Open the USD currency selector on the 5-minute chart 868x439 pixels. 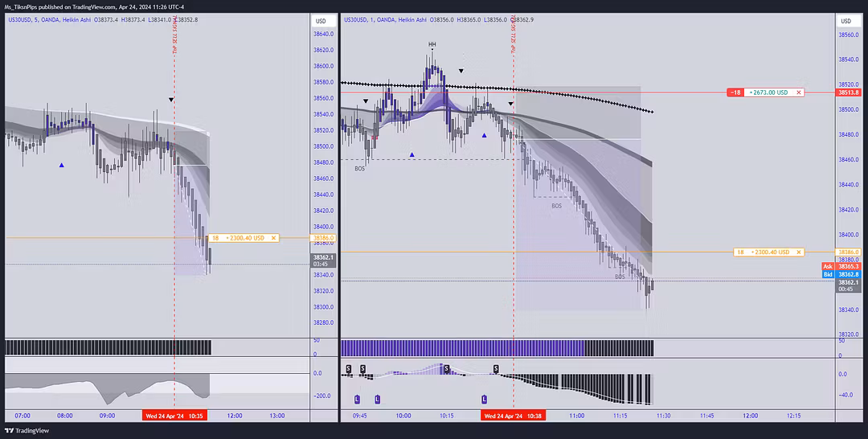click(x=321, y=21)
